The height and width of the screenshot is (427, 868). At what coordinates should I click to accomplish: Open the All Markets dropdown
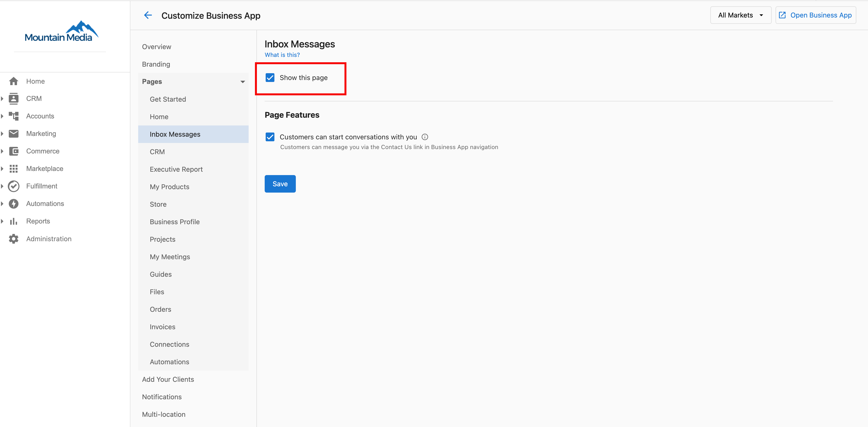pyautogui.click(x=741, y=15)
